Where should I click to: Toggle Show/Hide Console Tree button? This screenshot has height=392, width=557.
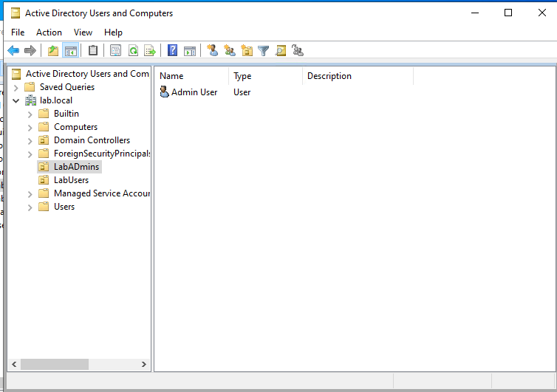pos(71,51)
